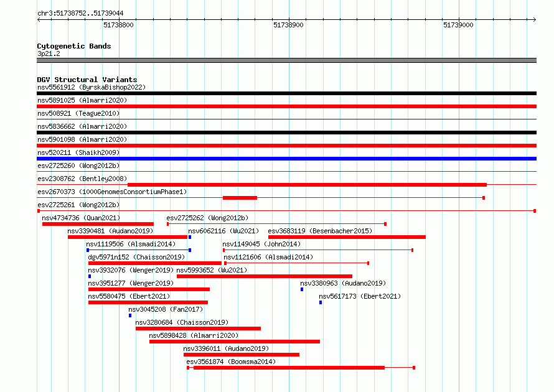Click the left arrow of the ruler
Screen dimensions: 554x392
(x=39, y=19)
